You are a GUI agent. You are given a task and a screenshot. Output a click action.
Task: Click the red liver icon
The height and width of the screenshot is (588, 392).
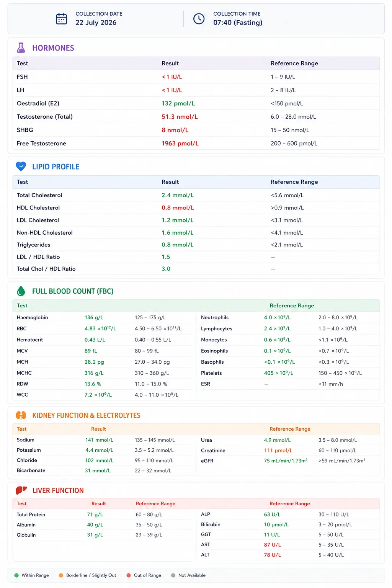(21, 490)
